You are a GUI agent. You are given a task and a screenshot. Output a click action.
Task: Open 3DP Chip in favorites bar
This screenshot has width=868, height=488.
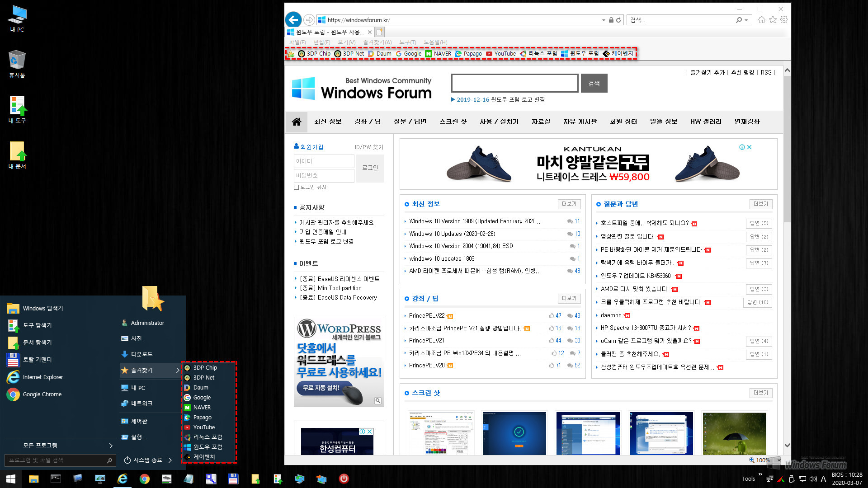(x=314, y=53)
